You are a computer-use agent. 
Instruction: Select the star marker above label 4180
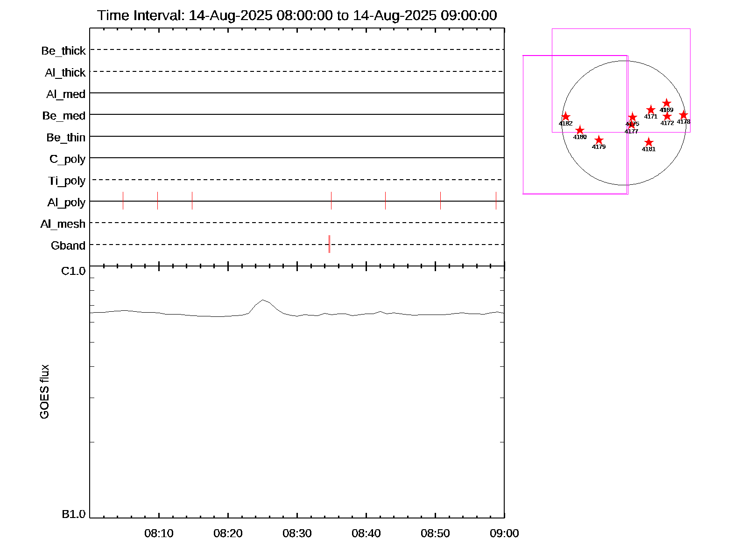coord(580,130)
